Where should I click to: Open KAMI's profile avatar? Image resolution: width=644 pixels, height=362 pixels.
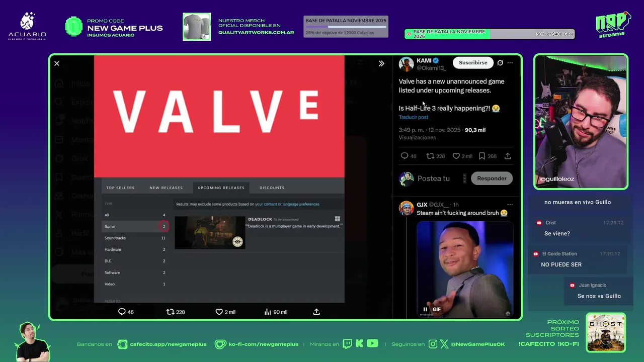click(x=407, y=64)
